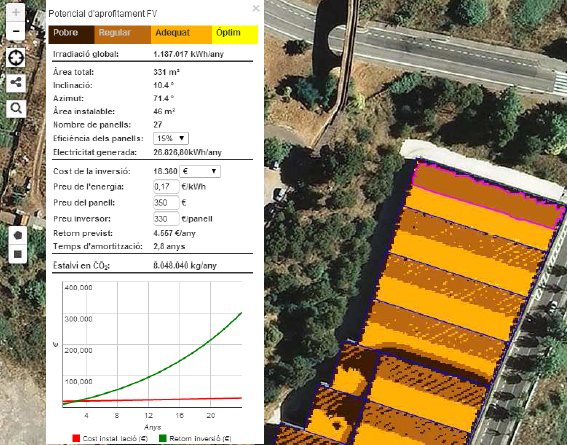Zoom out of the map
The image size is (567, 445).
tap(16, 31)
